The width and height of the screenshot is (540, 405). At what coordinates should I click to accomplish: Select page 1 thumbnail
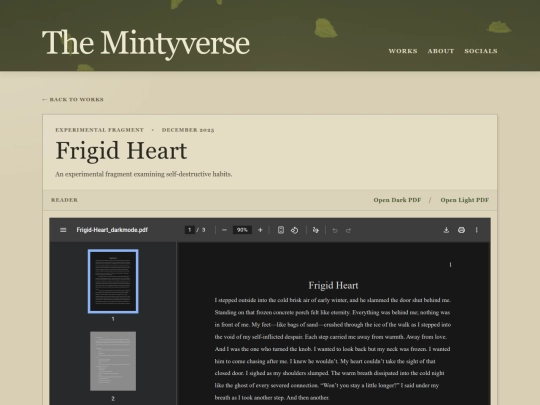tap(113, 281)
